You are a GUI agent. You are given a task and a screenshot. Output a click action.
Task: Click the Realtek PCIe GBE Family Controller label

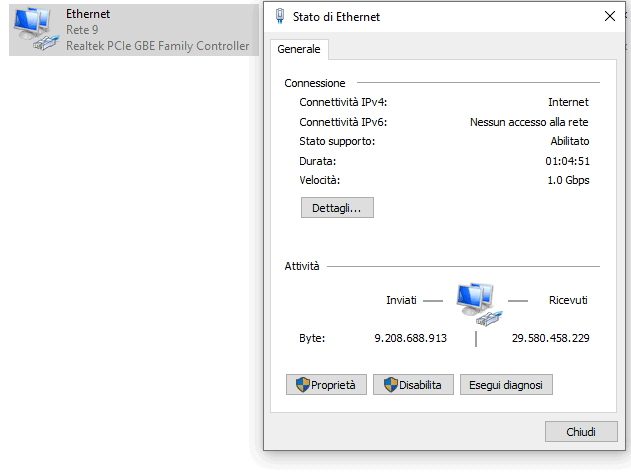(158, 46)
